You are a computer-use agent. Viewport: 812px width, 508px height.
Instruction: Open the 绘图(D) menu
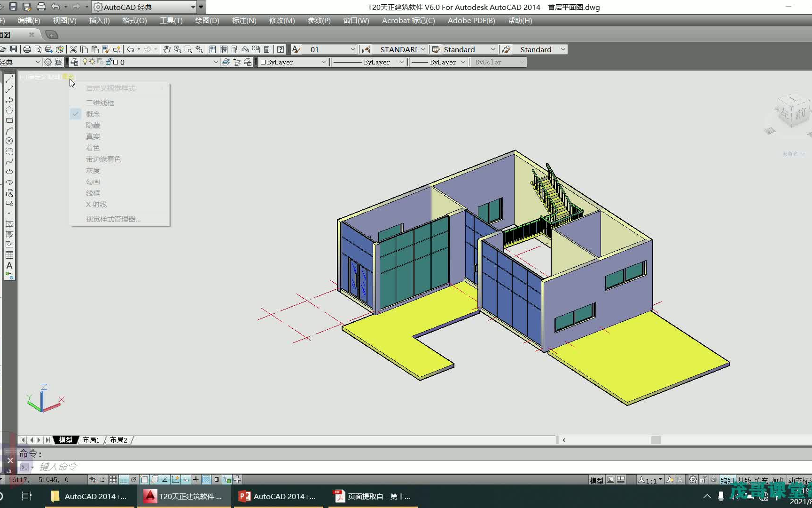pyautogui.click(x=207, y=21)
